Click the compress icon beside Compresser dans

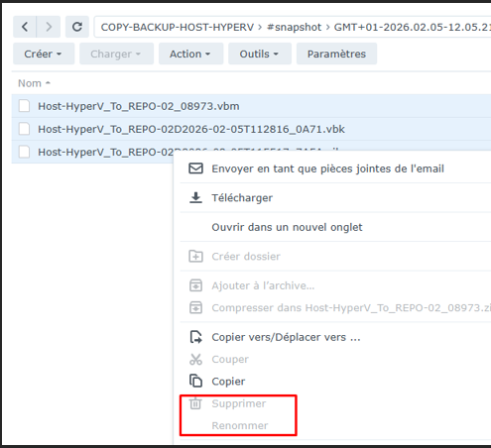[195, 307]
